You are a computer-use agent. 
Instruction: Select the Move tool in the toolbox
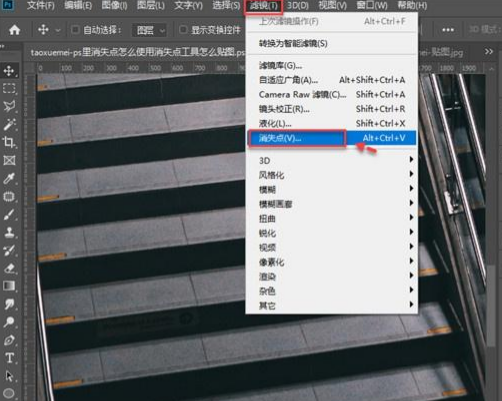(9, 71)
